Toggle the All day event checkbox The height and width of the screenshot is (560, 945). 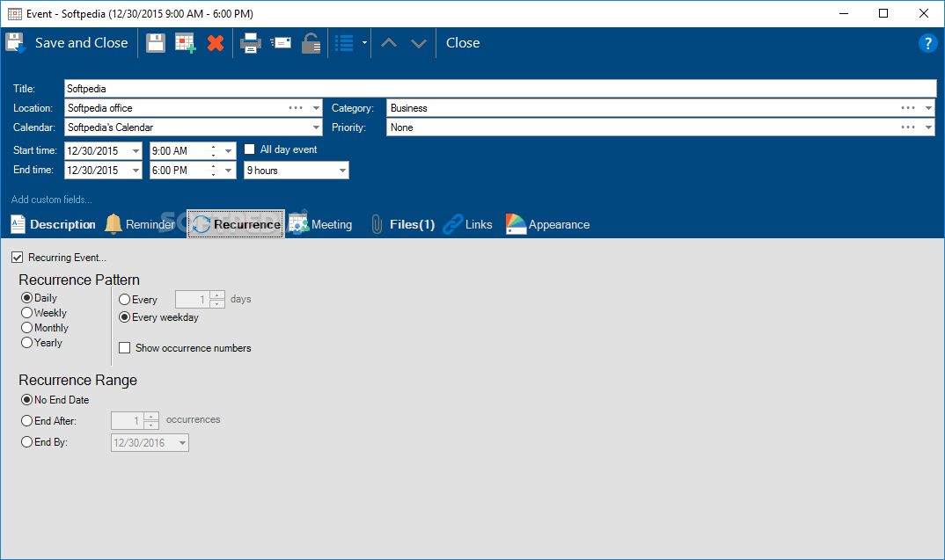(250, 149)
